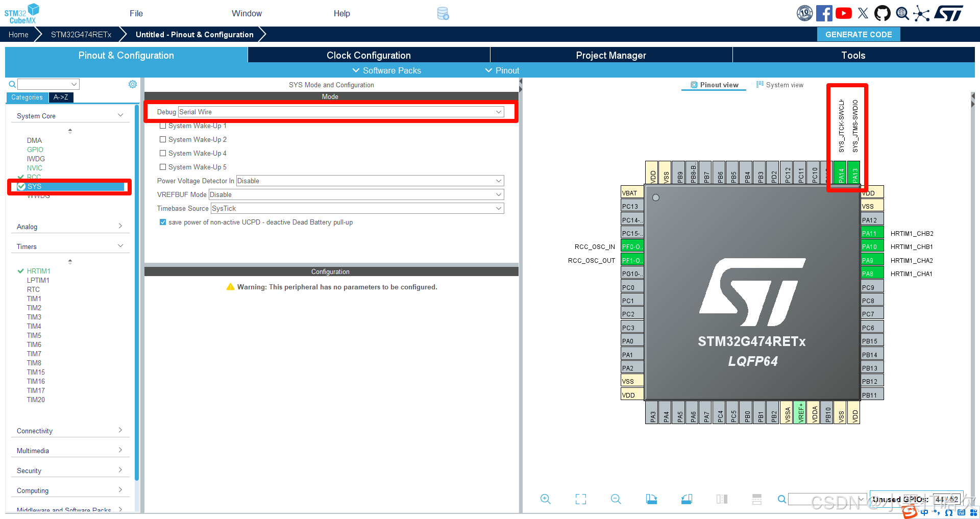Image resolution: width=980 pixels, height=519 pixels.
Task: Open the X (Twitter) icon
Action: click(863, 13)
